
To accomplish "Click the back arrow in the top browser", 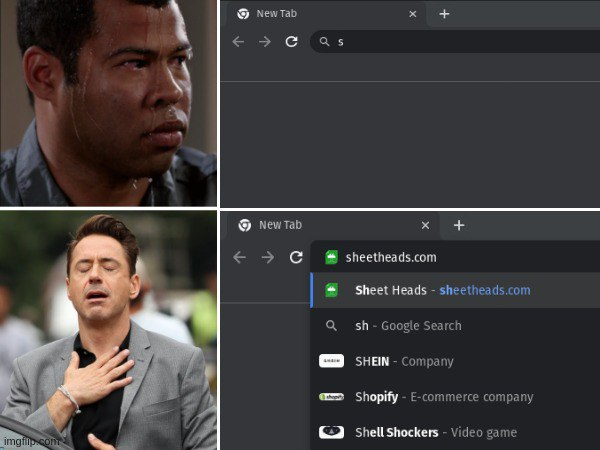I will tap(238, 41).
